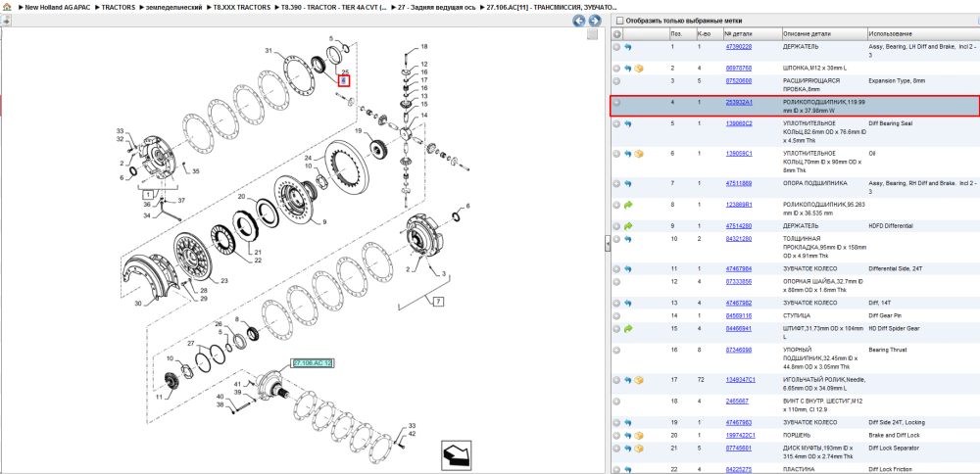Tick the 'Отобразить только выбранные метки' checkbox
Image resolution: width=980 pixels, height=474 pixels.
[619, 21]
